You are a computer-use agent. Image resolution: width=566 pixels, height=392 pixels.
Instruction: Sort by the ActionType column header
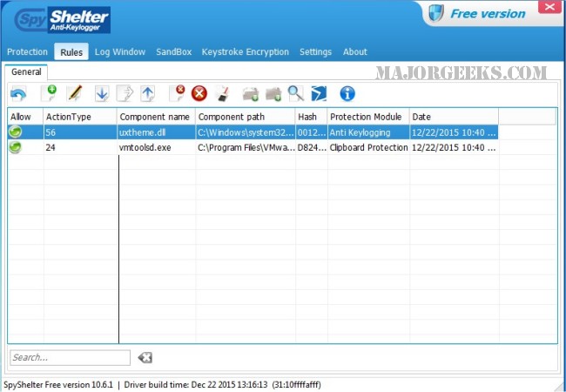coord(80,117)
